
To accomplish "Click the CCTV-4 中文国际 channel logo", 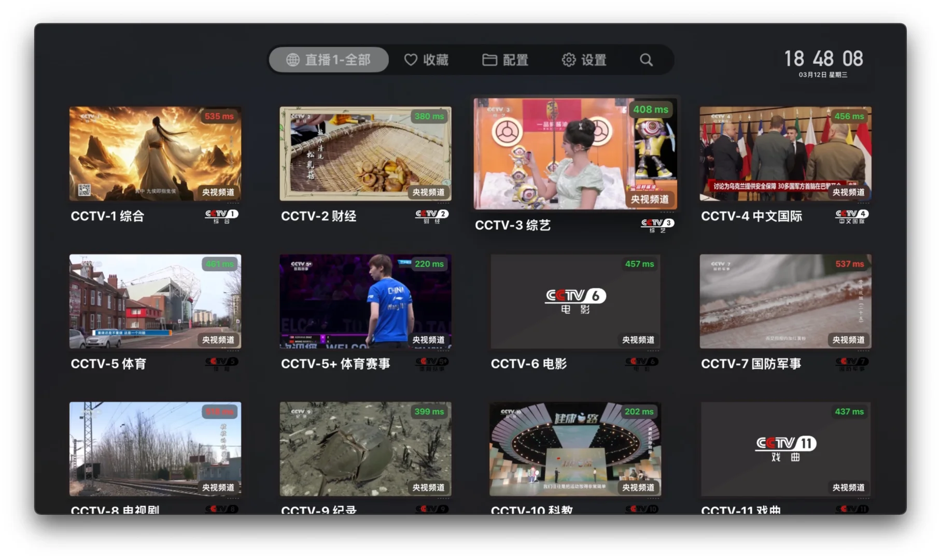I will [x=851, y=215].
